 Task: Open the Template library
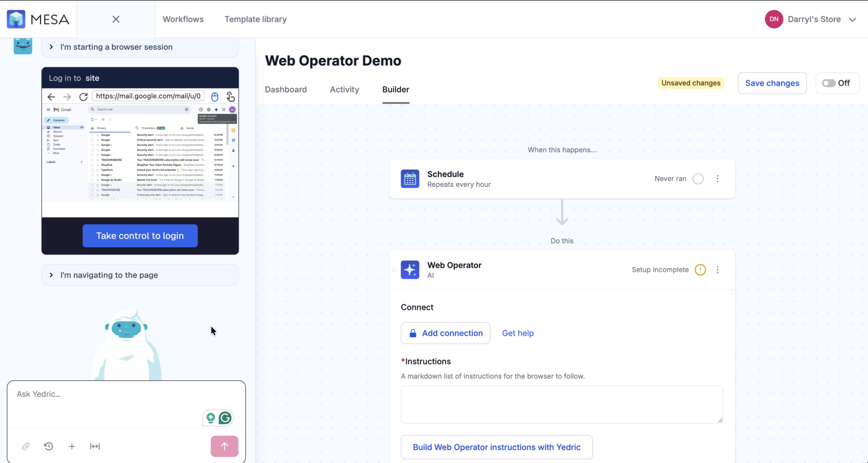(x=255, y=19)
